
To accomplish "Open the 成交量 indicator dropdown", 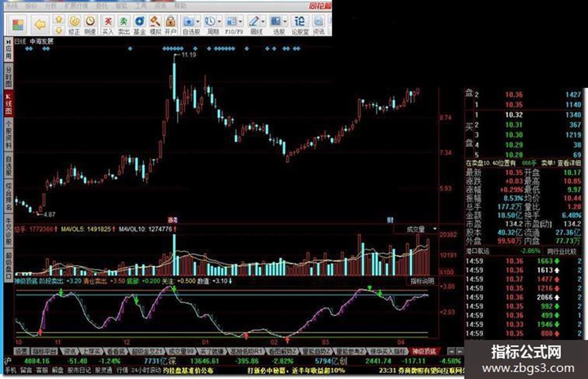I will tap(416, 229).
